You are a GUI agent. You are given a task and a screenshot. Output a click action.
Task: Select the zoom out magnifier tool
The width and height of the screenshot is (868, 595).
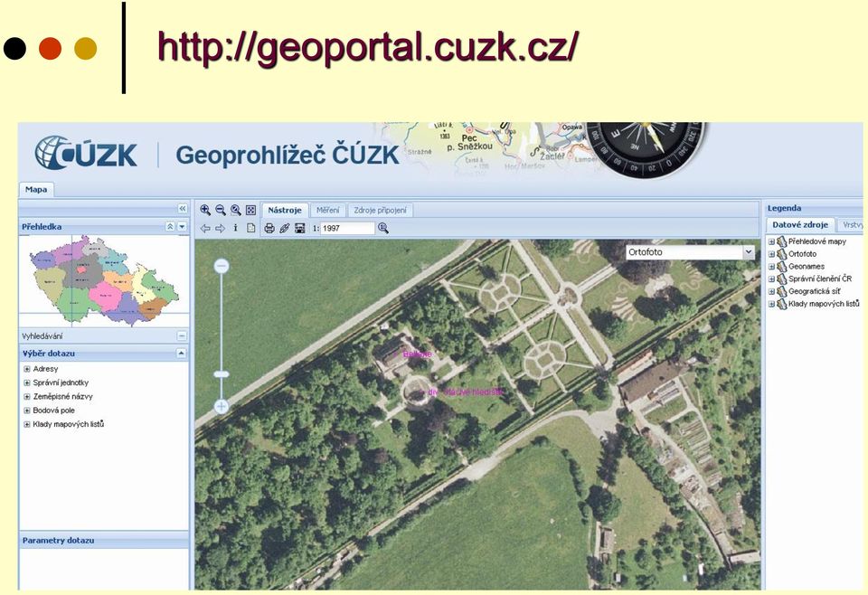tap(221, 211)
